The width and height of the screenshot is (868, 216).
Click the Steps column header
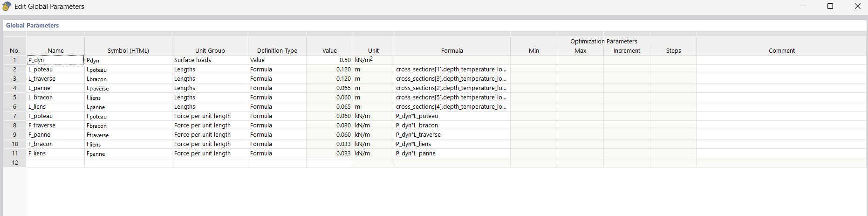point(673,50)
